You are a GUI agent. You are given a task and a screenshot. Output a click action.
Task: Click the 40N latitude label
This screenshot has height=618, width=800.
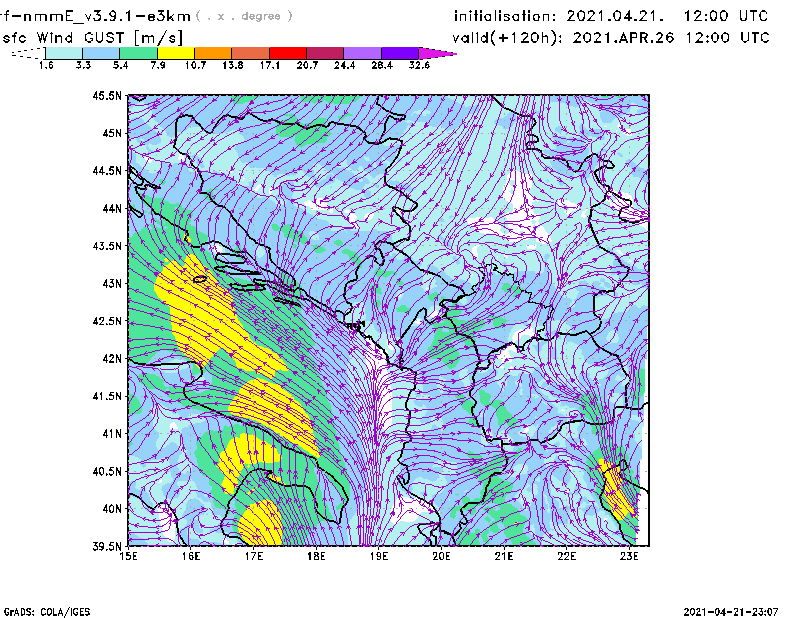tap(112, 509)
